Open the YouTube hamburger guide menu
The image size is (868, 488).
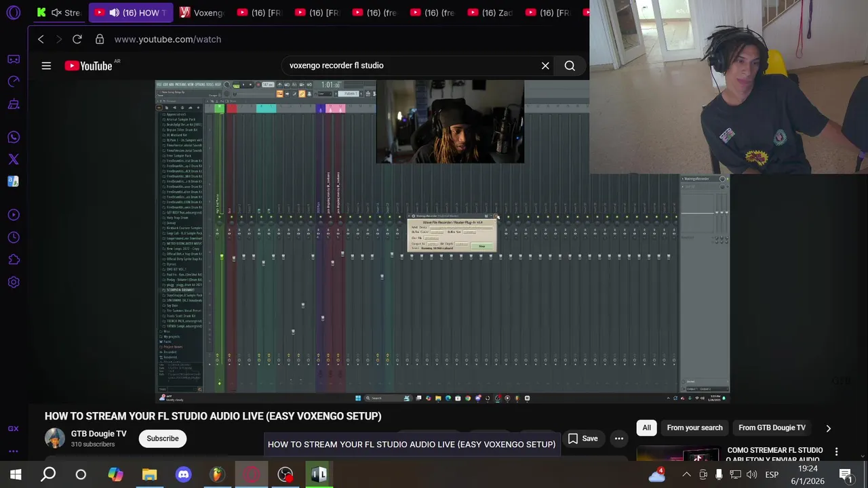coord(46,66)
